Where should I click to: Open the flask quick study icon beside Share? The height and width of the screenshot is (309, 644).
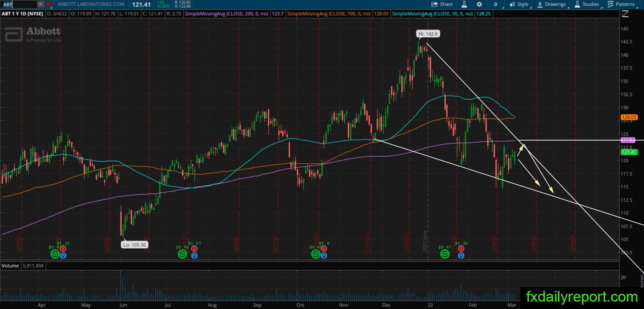click(464, 4)
